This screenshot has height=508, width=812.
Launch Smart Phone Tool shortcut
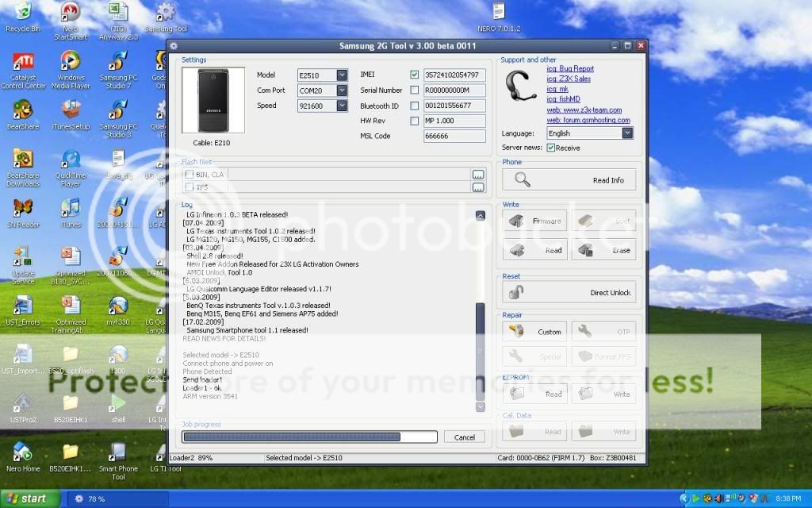coord(118,461)
